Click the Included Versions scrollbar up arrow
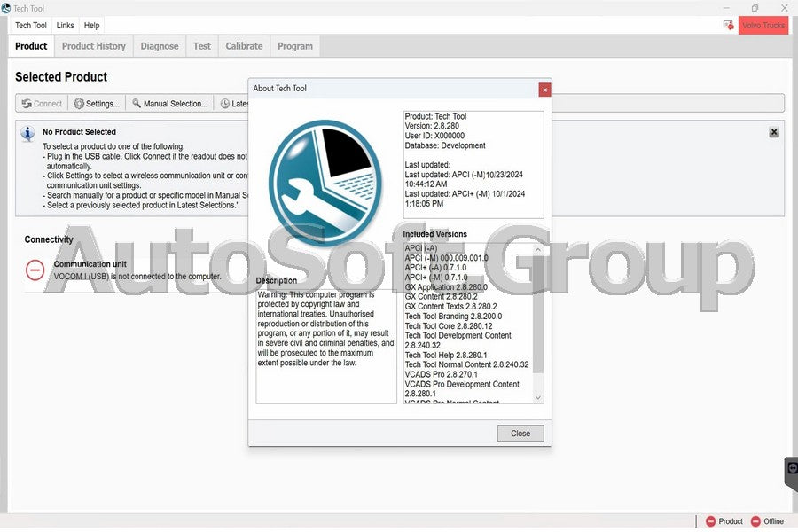The height and width of the screenshot is (532, 798). click(537, 248)
